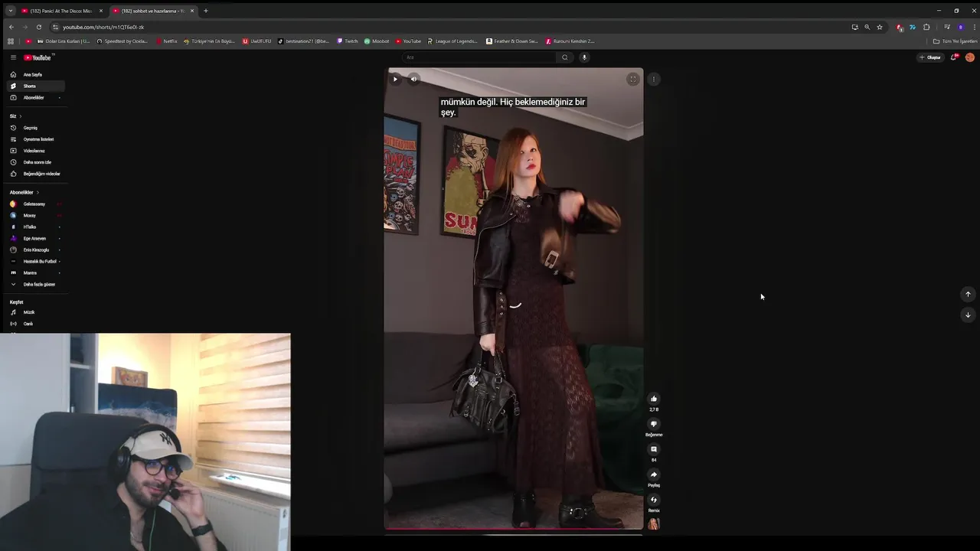Open fullscreen mode for the Short
This screenshot has width=980, height=551.
(x=632, y=79)
